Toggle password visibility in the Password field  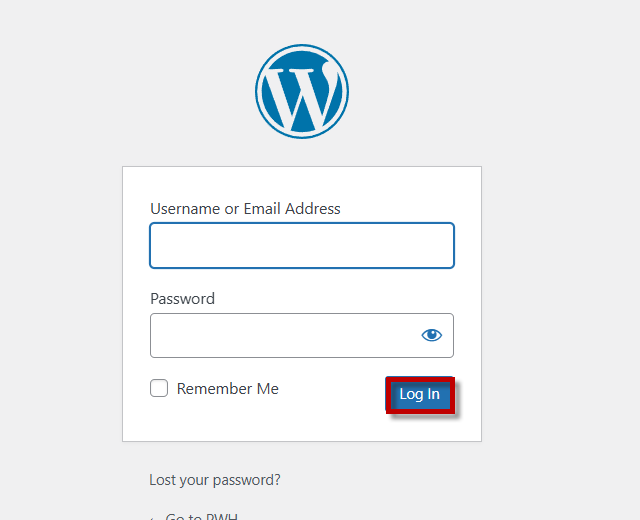point(431,335)
